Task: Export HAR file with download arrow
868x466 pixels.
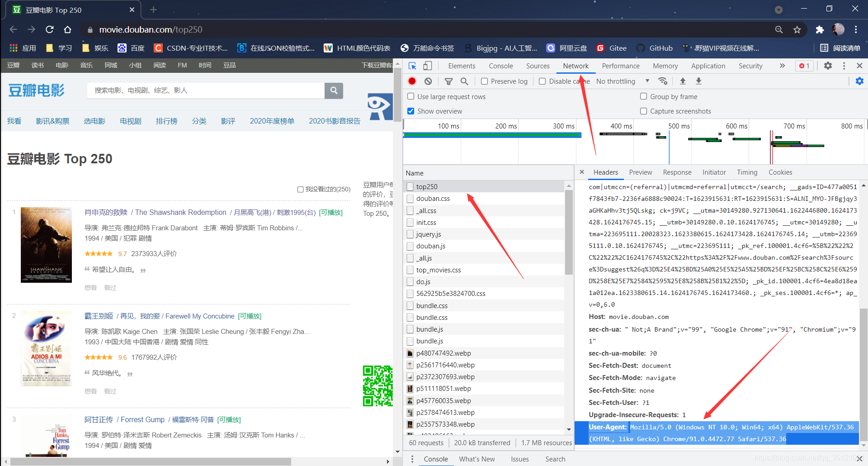Action: 698,81
